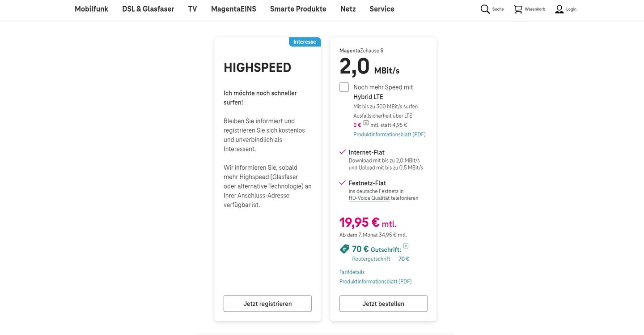This screenshot has width=644, height=335.
Task: Open Hybrid LTE Produktinformationsblatt PDF link
Action: 389,134
